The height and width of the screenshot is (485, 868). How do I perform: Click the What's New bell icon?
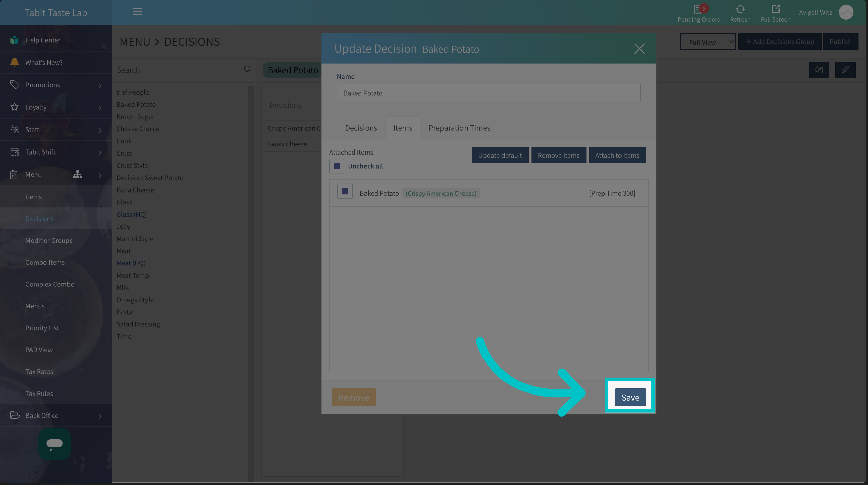[14, 62]
